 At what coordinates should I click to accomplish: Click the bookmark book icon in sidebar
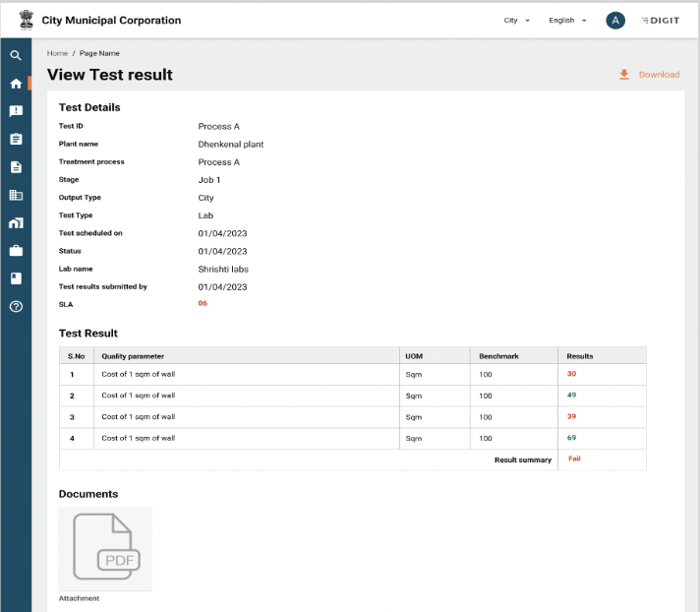[x=15, y=277]
